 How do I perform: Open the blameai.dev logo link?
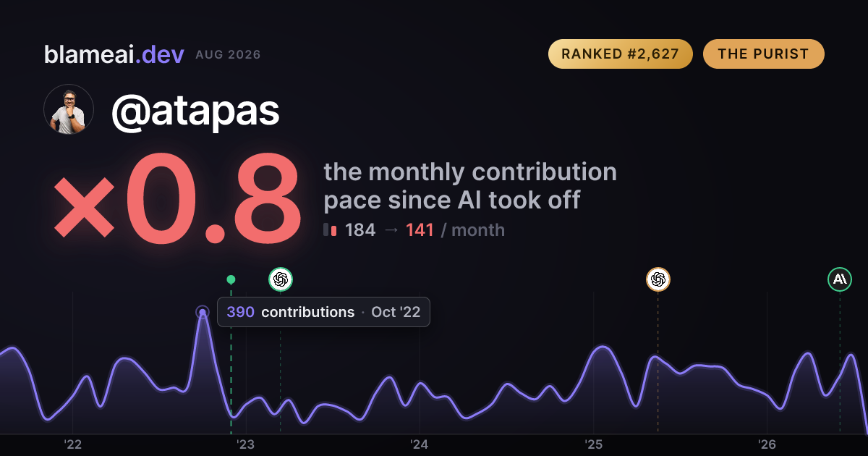[x=114, y=54]
